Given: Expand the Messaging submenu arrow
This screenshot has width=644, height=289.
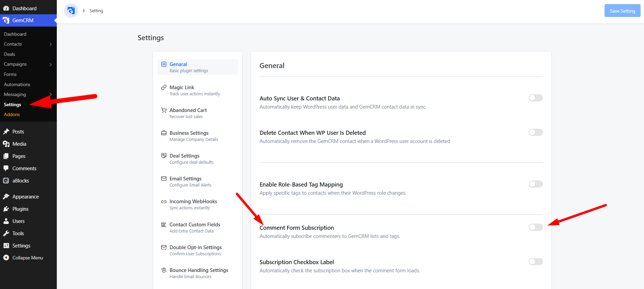Looking at the screenshot, I should click(x=50, y=94).
